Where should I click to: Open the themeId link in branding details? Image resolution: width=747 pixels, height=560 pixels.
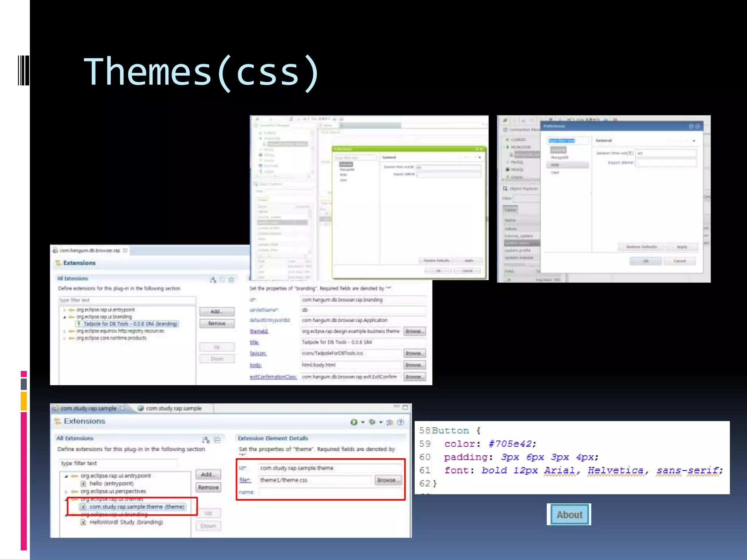pyautogui.click(x=259, y=331)
